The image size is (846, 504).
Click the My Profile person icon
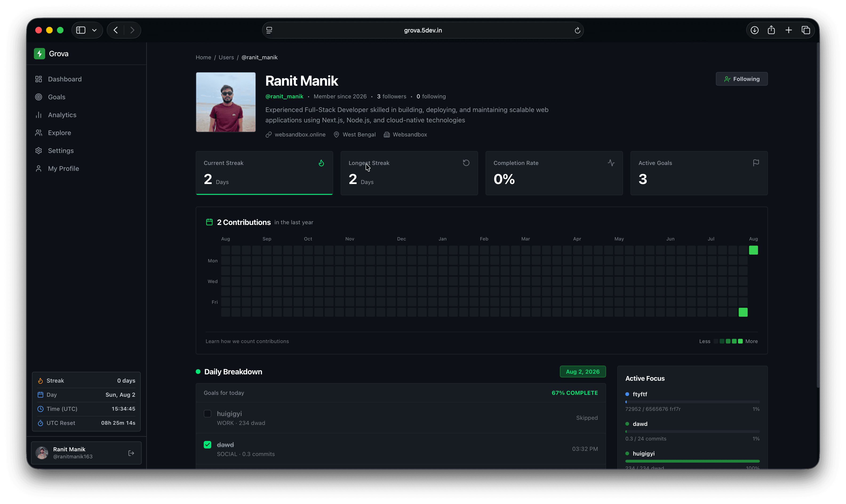[x=39, y=169]
